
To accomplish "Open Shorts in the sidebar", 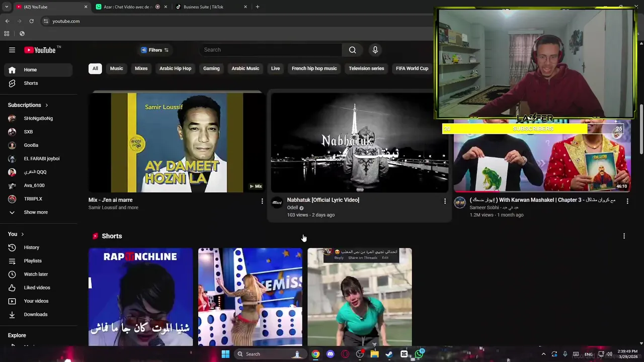I will coord(38,83).
